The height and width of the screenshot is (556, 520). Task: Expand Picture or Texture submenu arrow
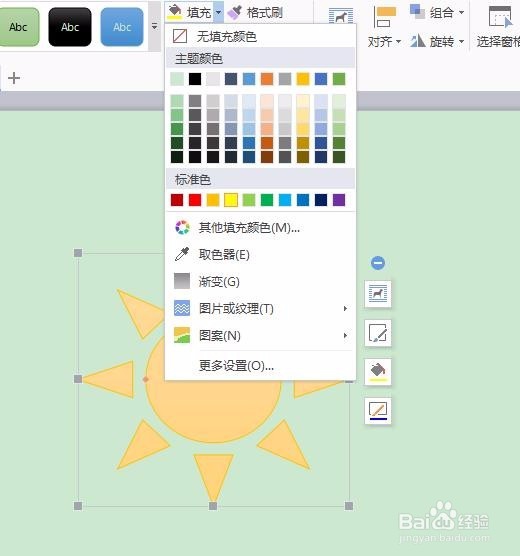pos(345,308)
